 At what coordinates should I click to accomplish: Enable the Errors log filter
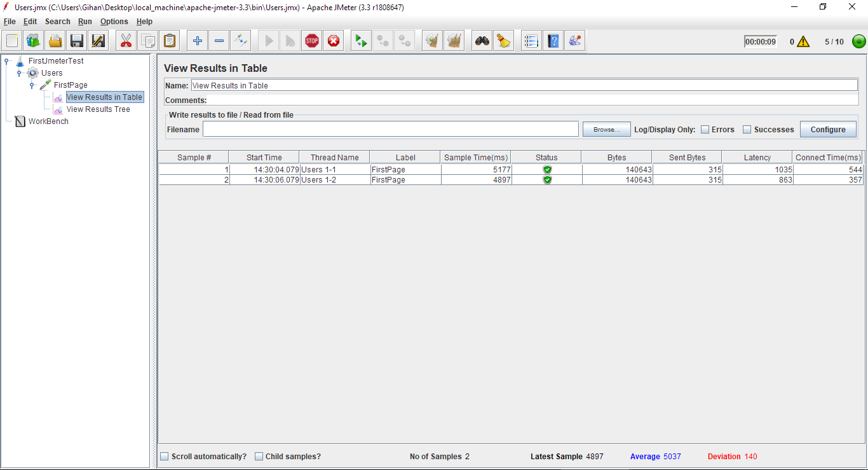click(705, 129)
